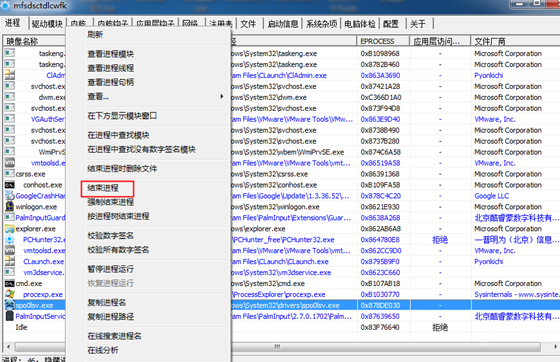Click the CLaunch.exe process icon
Image resolution: width=560 pixels, height=362 pixels.
coord(10,261)
